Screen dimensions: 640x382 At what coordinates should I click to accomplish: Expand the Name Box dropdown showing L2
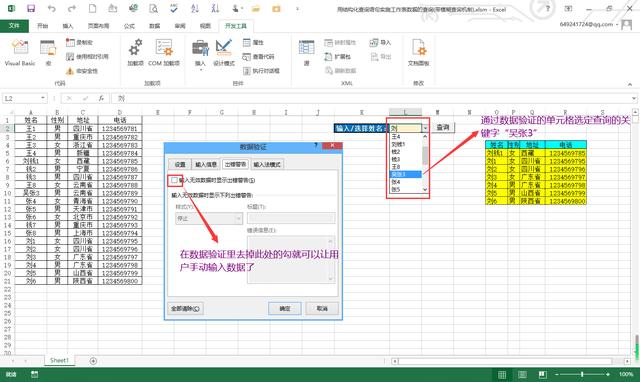pos(42,98)
